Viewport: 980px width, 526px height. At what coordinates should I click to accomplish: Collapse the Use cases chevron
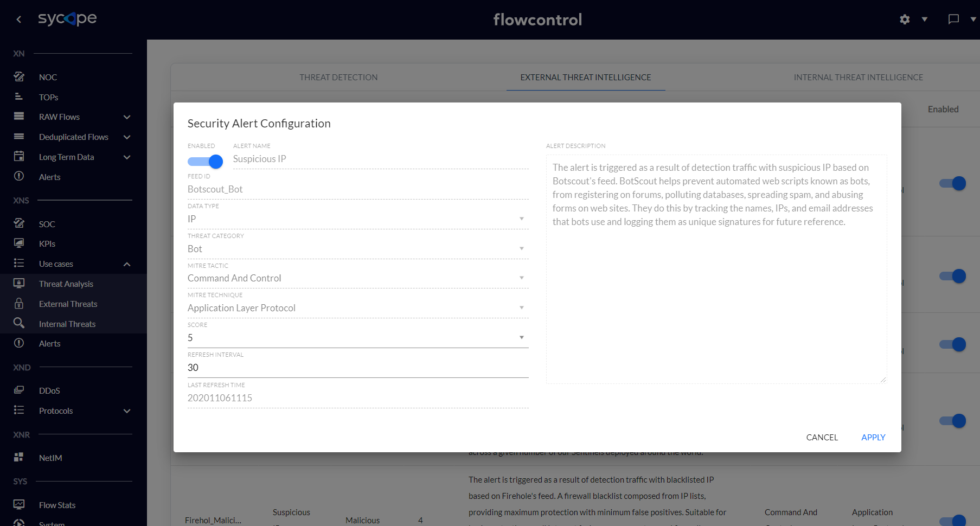pyautogui.click(x=127, y=264)
